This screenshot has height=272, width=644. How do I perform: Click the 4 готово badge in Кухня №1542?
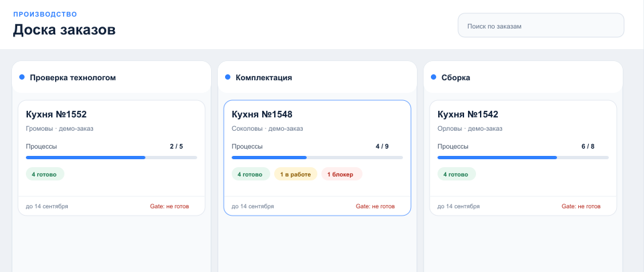tap(457, 174)
